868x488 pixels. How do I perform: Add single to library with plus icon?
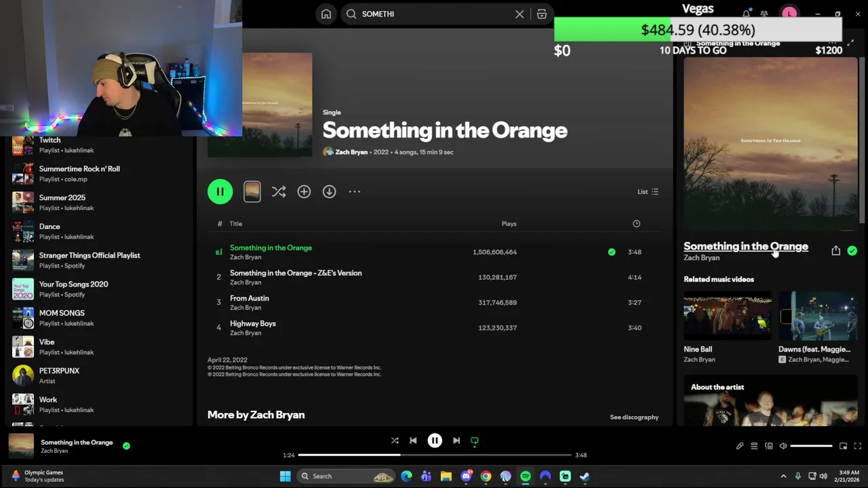(x=304, y=192)
